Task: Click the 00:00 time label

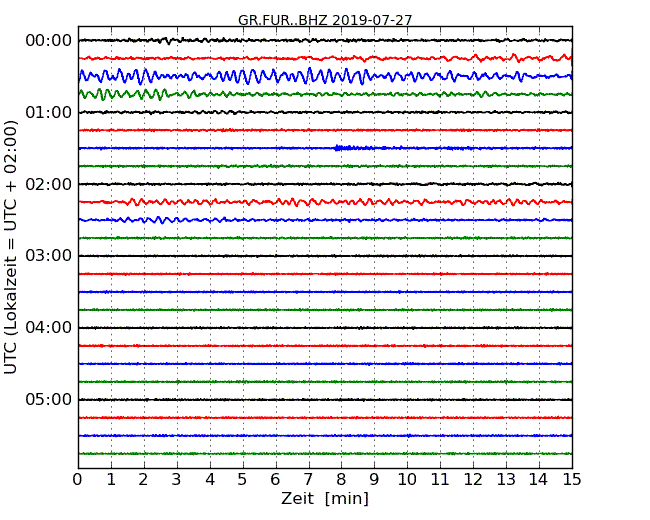Action: click(49, 41)
